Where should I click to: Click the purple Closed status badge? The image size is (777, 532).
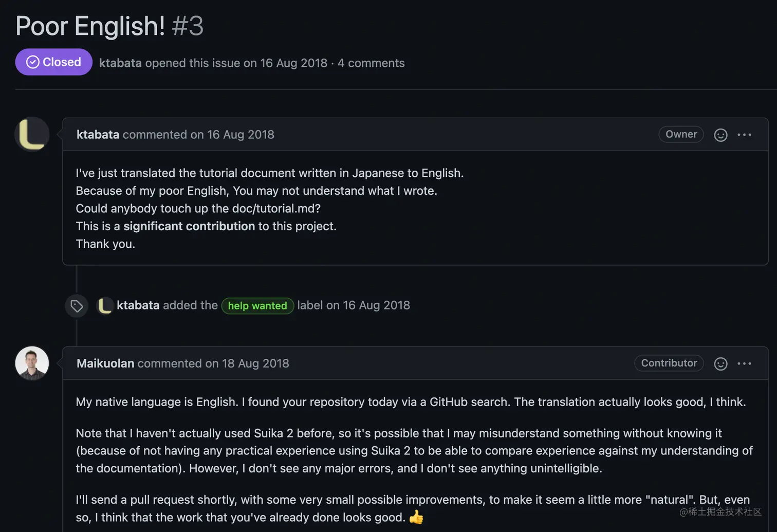coord(54,62)
